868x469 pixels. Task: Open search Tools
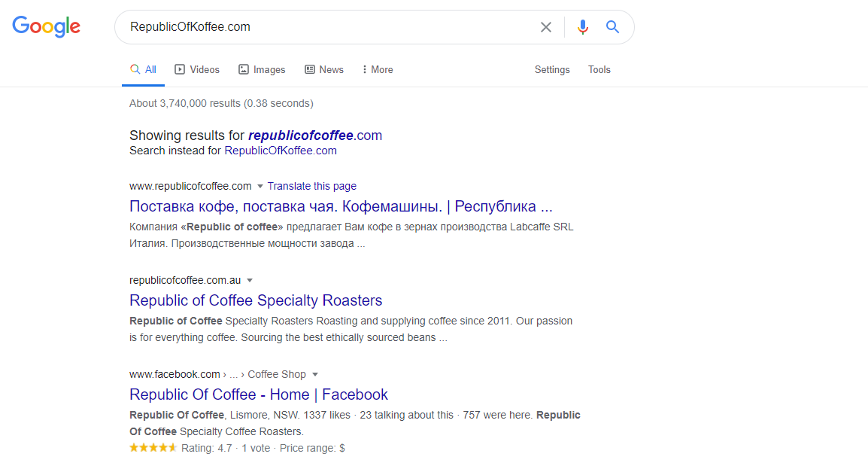[x=599, y=69]
